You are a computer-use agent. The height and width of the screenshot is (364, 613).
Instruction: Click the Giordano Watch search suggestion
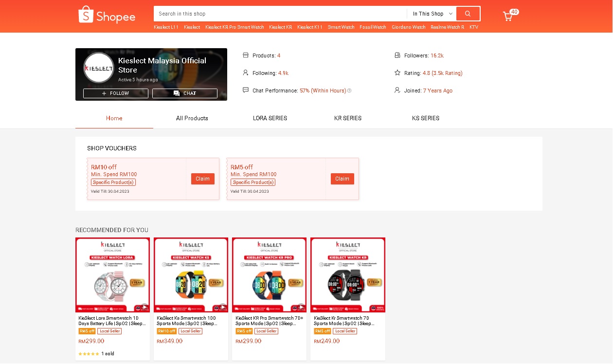pyautogui.click(x=409, y=27)
